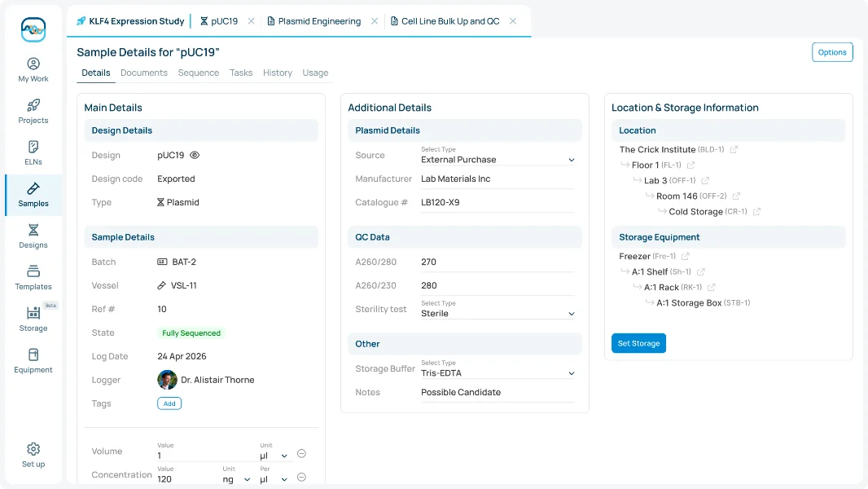This screenshot has height=489, width=868.
Task: Click the Log Date 24 Apr 2026
Action: pos(182,356)
